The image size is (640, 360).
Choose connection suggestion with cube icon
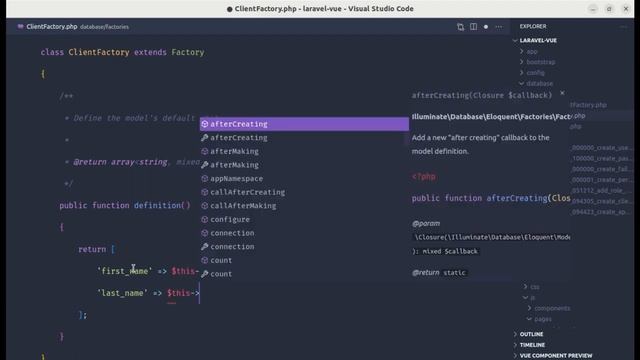click(304, 233)
